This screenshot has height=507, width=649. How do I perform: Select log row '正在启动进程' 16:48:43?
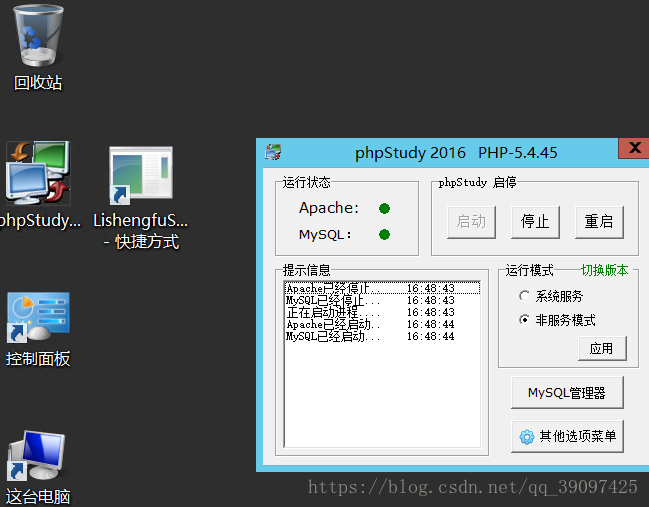pyautogui.click(x=382, y=312)
